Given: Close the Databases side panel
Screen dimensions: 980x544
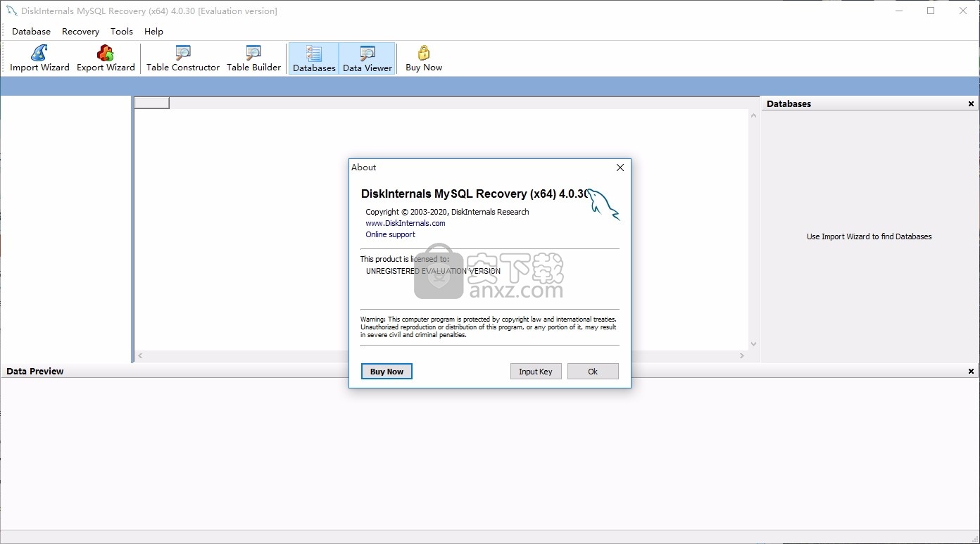Looking at the screenshot, I should click(972, 103).
